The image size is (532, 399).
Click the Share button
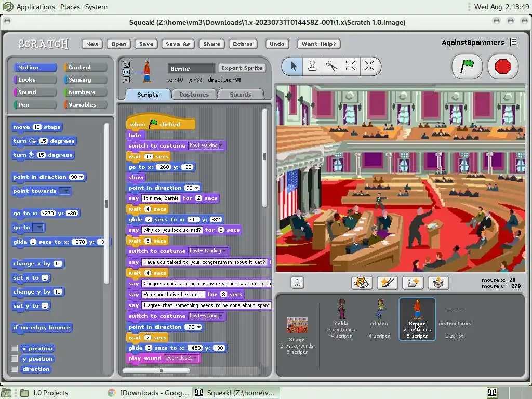(212, 44)
